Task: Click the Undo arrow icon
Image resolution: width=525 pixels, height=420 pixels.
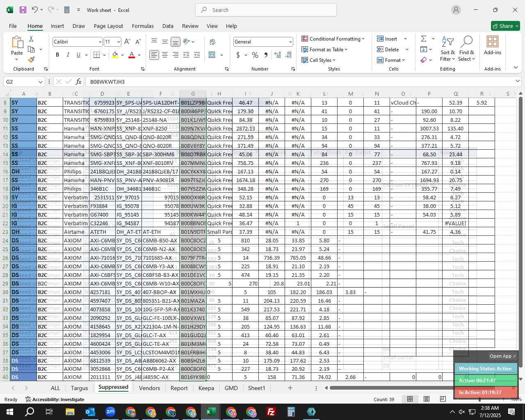Action: 35,10
